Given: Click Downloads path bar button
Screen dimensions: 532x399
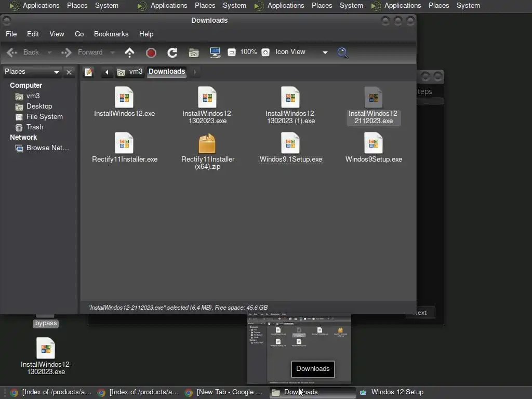Looking at the screenshot, I should click(x=167, y=72).
